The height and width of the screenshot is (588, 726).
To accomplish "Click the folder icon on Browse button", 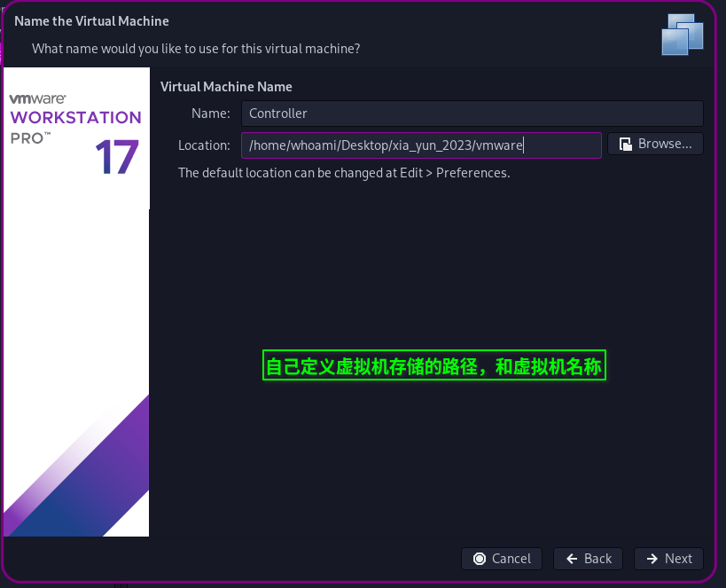I will (x=626, y=145).
